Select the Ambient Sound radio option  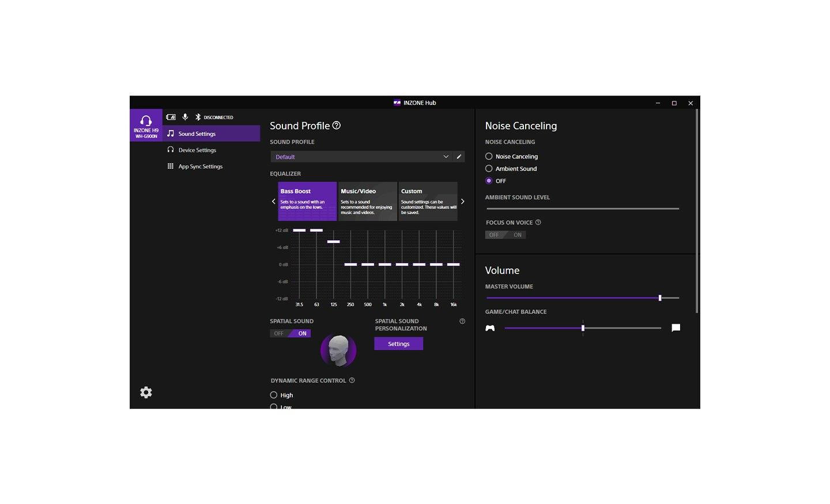pos(489,169)
